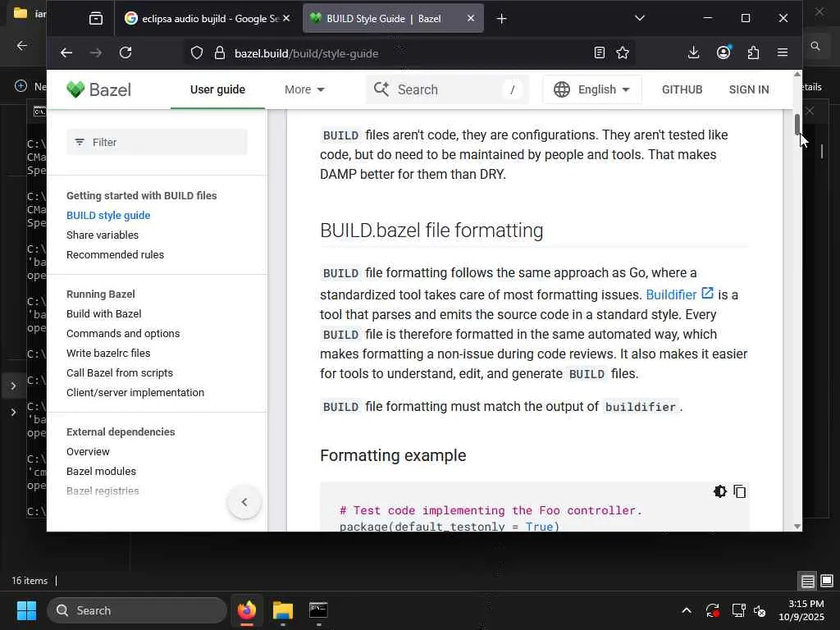Bookmark this page with star icon
The image size is (840, 630).
[x=623, y=52]
